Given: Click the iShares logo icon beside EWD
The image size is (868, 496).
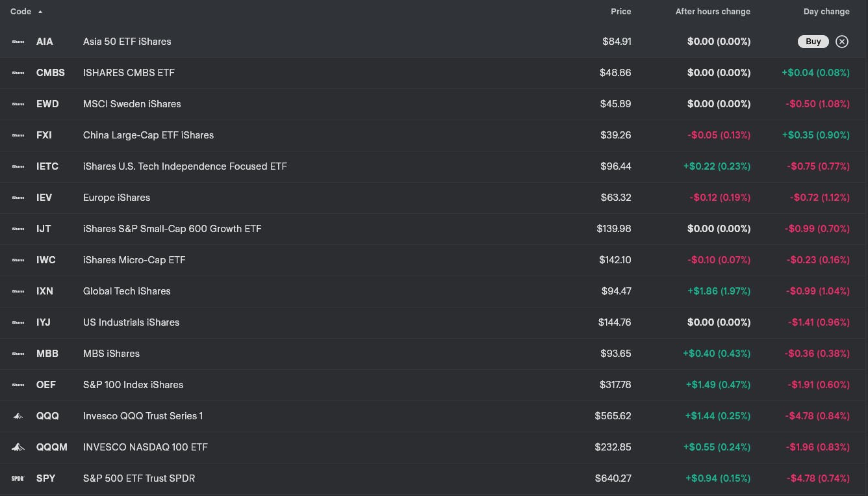Looking at the screenshot, I should [x=18, y=104].
